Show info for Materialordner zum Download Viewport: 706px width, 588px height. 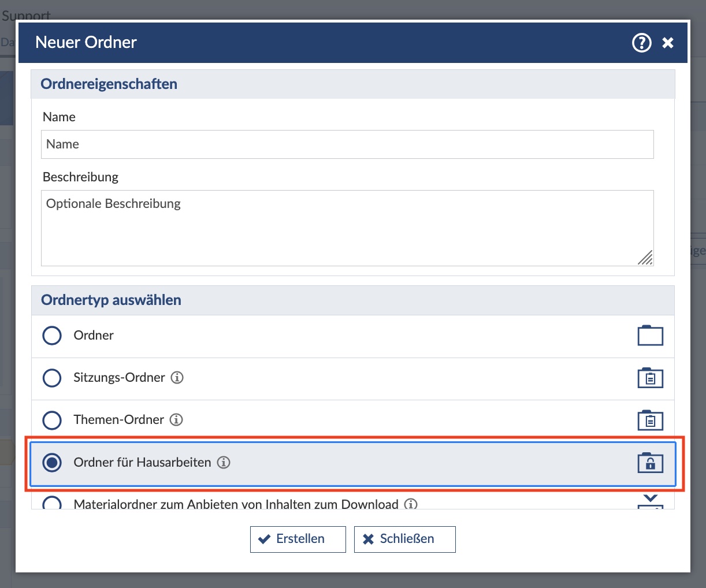(x=411, y=504)
